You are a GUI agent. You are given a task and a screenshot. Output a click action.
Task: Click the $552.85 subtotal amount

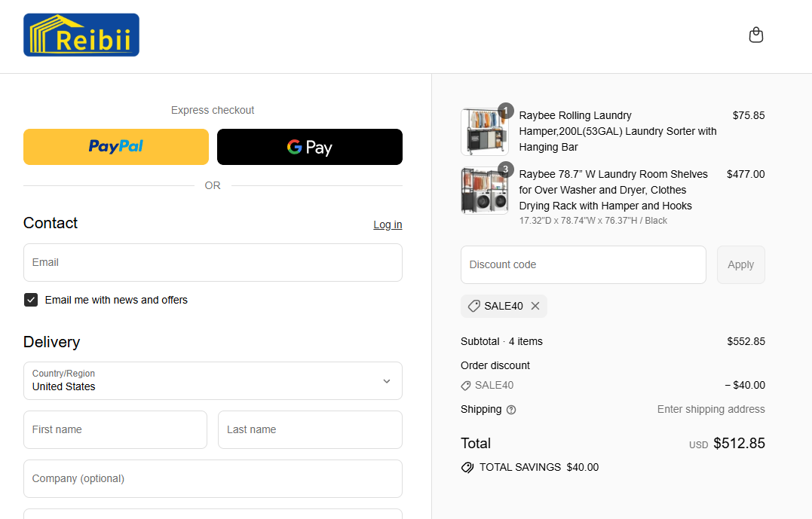pos(746,341)
